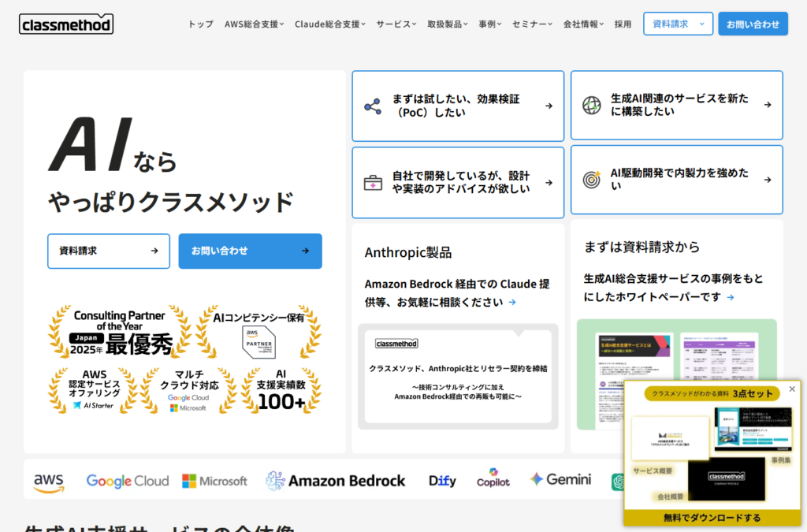Viewport: 807px width, 532px height.
Task: Click the Microsoft logo in the partner strip
Action: click(x=214, y=481)
